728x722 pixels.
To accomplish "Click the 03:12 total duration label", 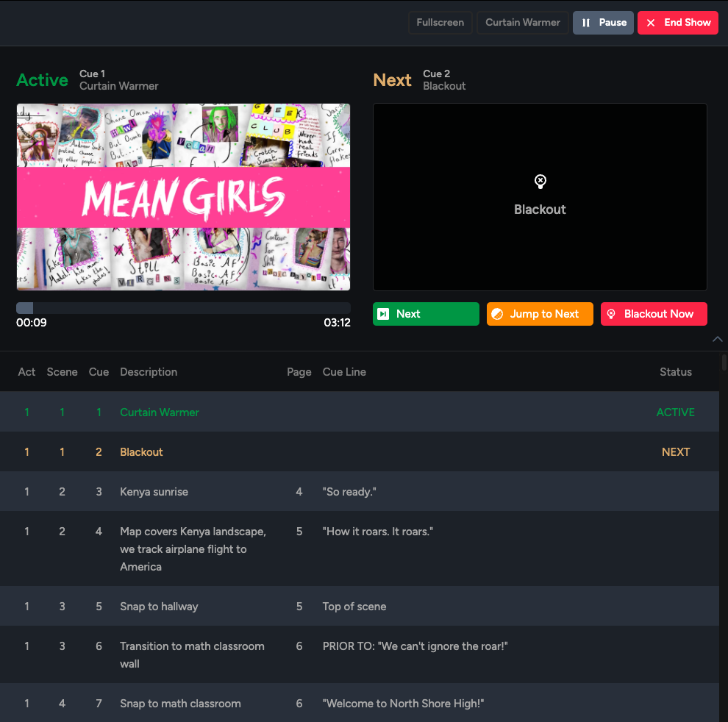I will tap(337, 322).
